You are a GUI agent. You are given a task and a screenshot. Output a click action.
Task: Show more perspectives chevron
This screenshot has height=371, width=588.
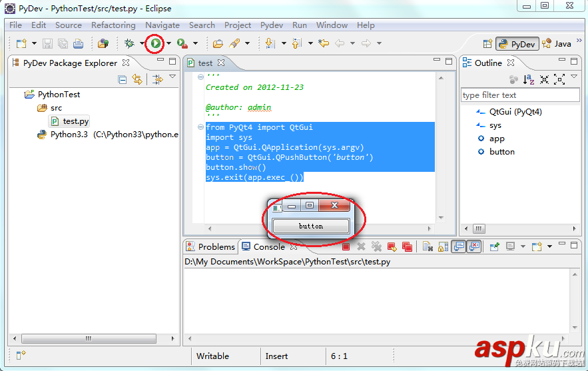[579, 41]
